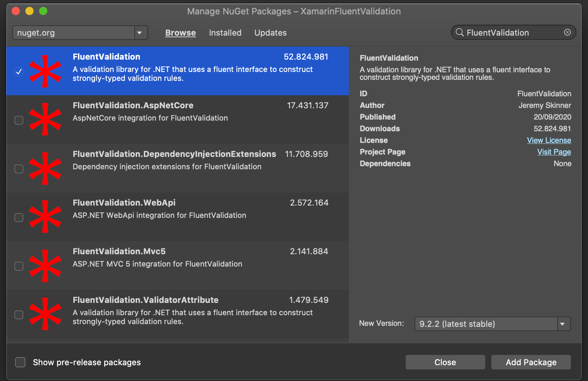
Task: Click the Close button
Action: (x=445, y=362)
